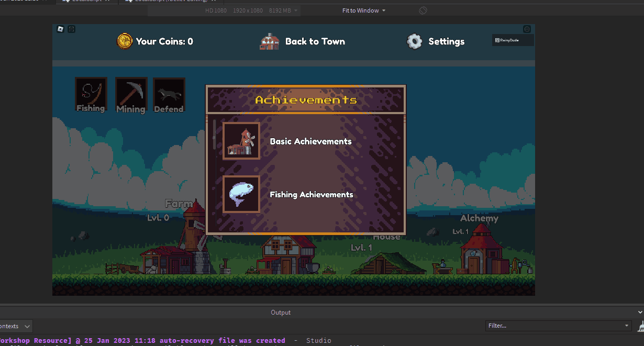This screenshot has height=346, width=644.
Task: Select the Defend wolf icon
Action: point(169,95)
